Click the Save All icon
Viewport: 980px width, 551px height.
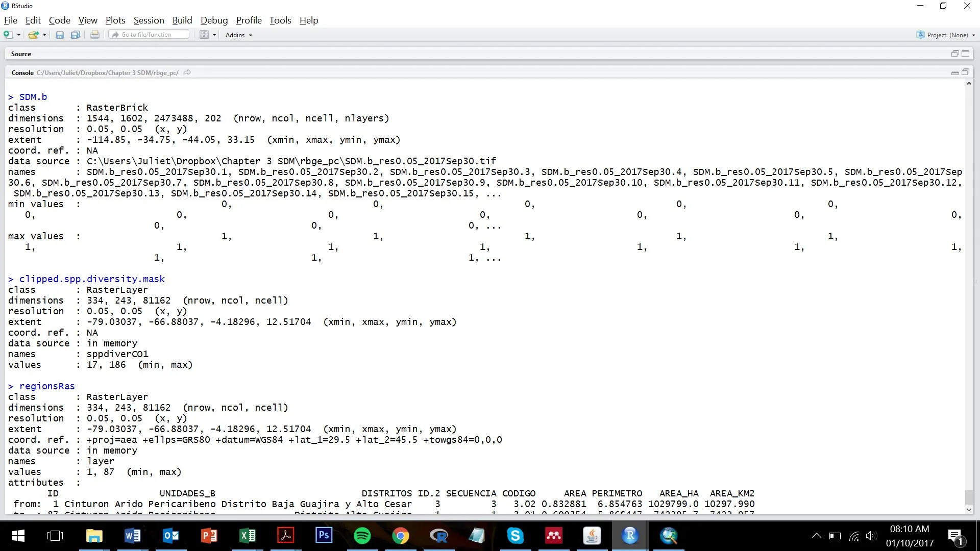(76, 35)
